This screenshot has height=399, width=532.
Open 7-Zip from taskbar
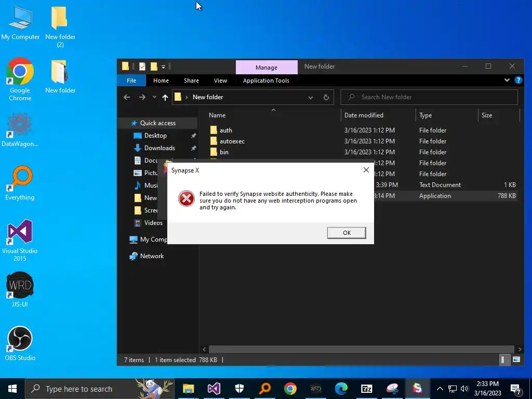pyautogui.click(x=366, y=389)
